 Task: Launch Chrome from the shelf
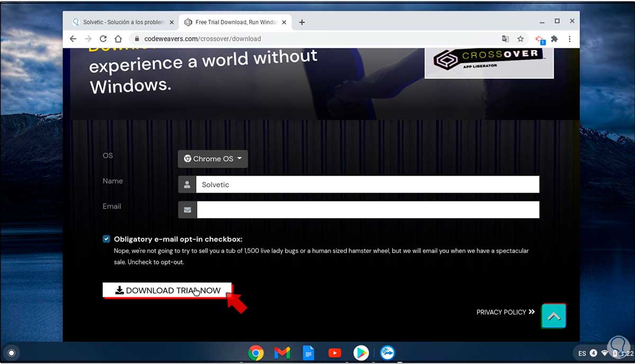coord(256,353)
